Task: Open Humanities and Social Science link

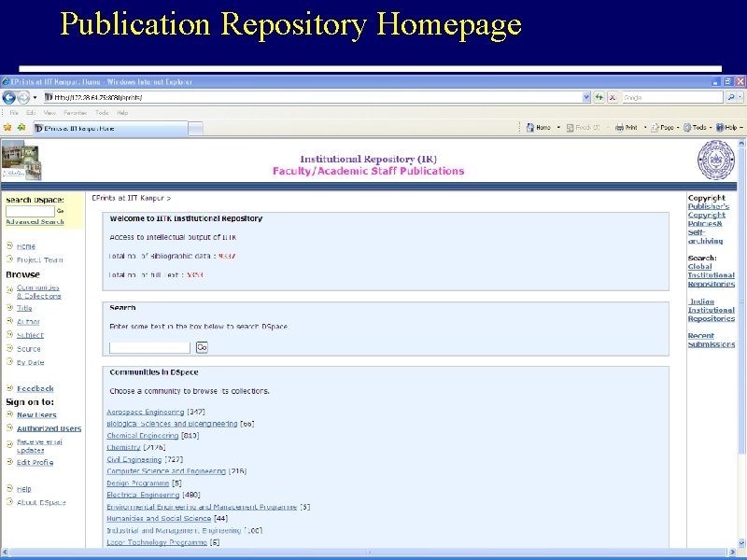Action: [x=159, y=519]
